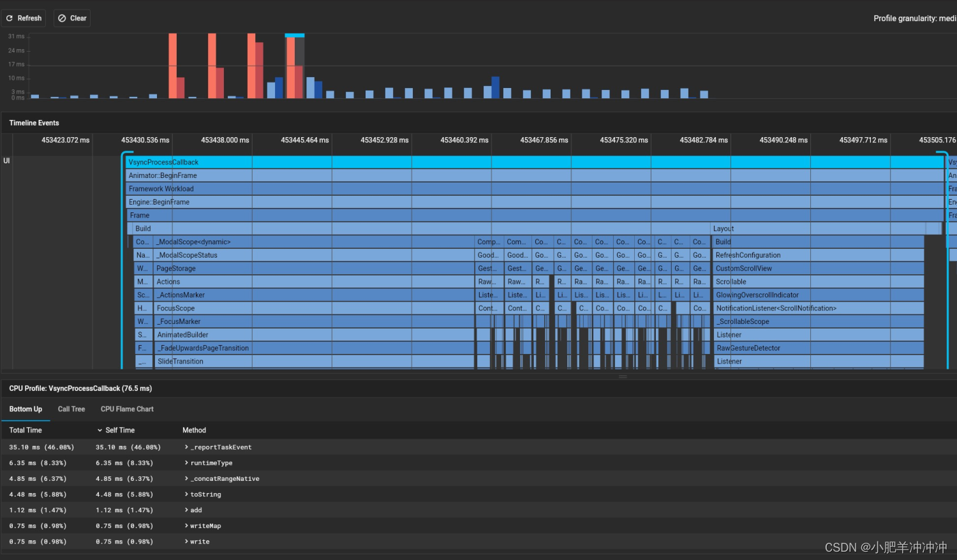Select the _FadeUpwardsPageTransition event
Image resolution: width=957 pixels, height=560 pixels.
click(x=314, y=348)
